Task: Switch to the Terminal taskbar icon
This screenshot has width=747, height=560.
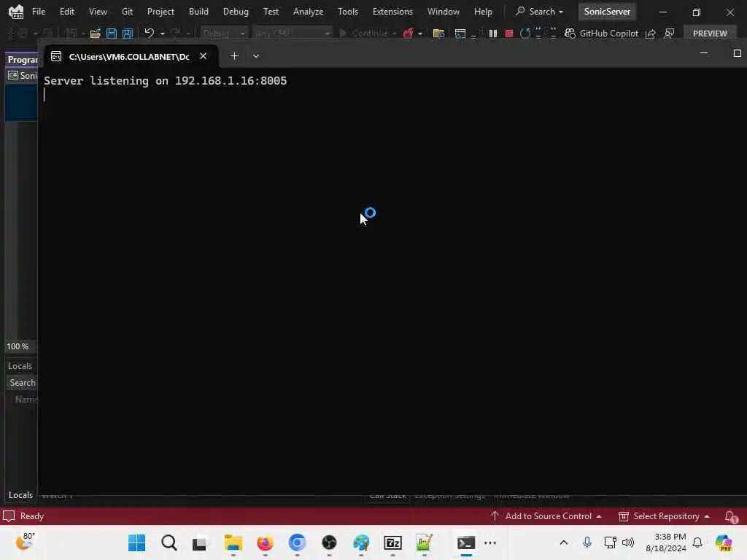Action: [466, 542]
